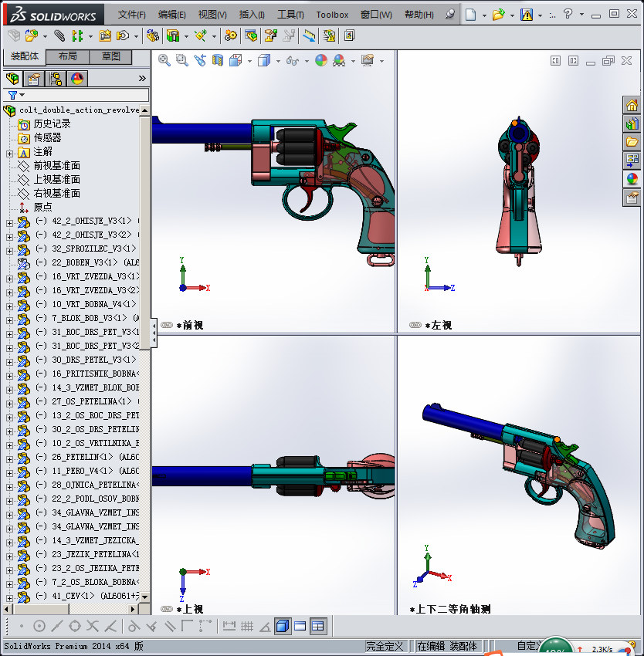
Task: Toggle the four view layout button
Action: click(x=318, y=627)
